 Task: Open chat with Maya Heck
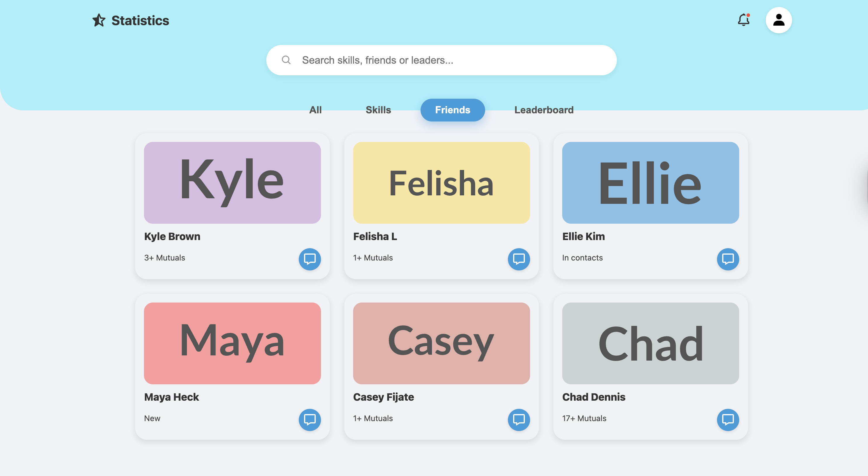pos(310,419)
